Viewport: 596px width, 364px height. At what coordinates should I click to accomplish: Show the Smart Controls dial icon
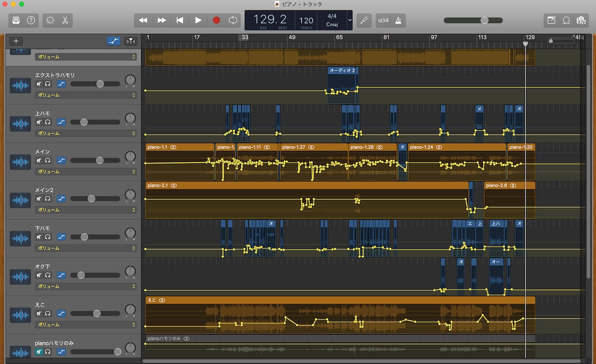(50, 20)
